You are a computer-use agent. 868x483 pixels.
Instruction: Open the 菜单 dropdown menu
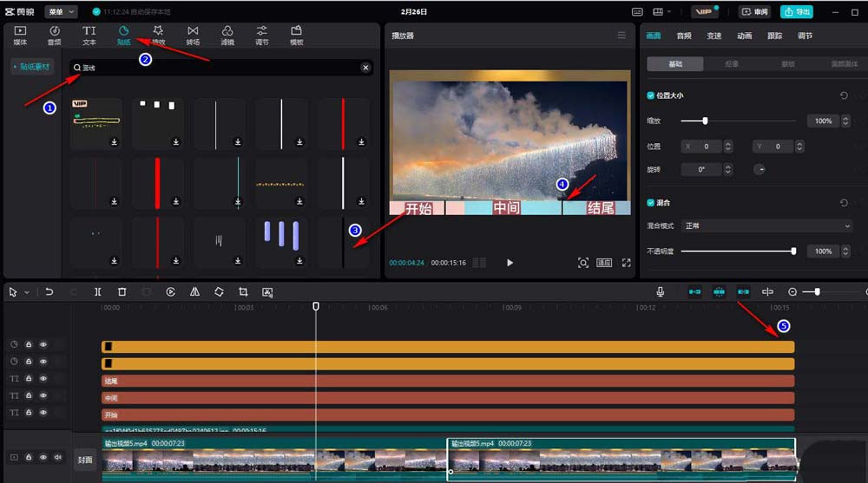pos(60,12)
